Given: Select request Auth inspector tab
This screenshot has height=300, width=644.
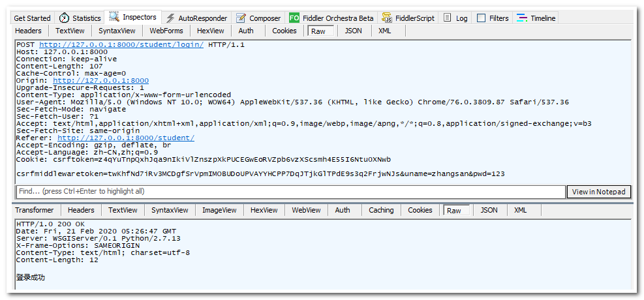Looking at the screenshot, I should tap(246, 31).
